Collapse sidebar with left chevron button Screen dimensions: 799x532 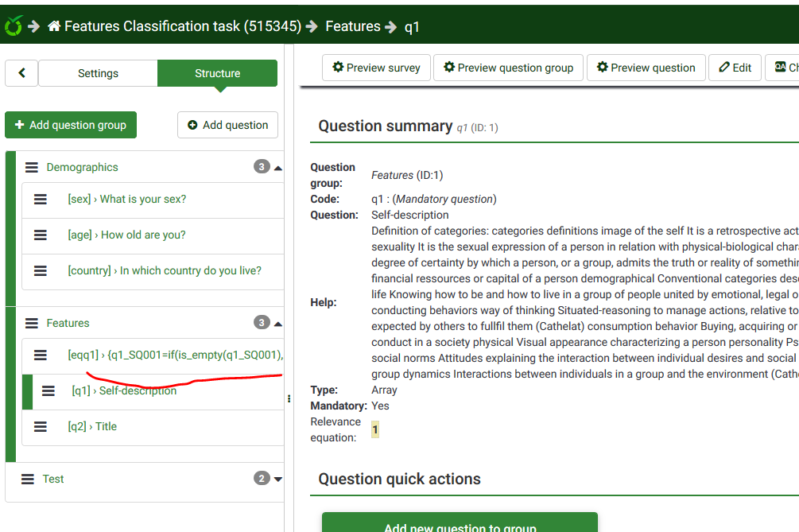click(21, 73)
